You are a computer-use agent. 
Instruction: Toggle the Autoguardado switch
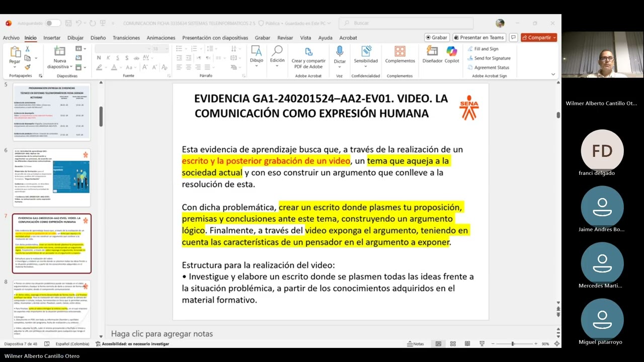coord(52,23)
